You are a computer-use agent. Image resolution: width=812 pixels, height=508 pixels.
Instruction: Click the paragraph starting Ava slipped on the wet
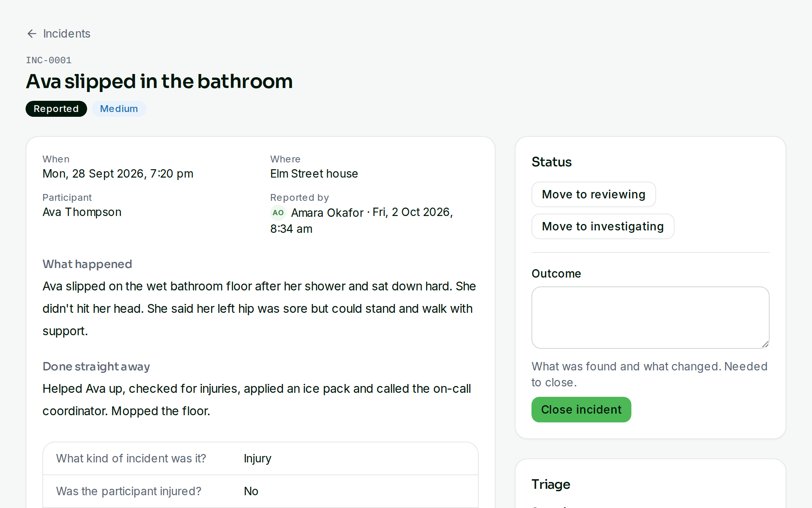point(259,309)
